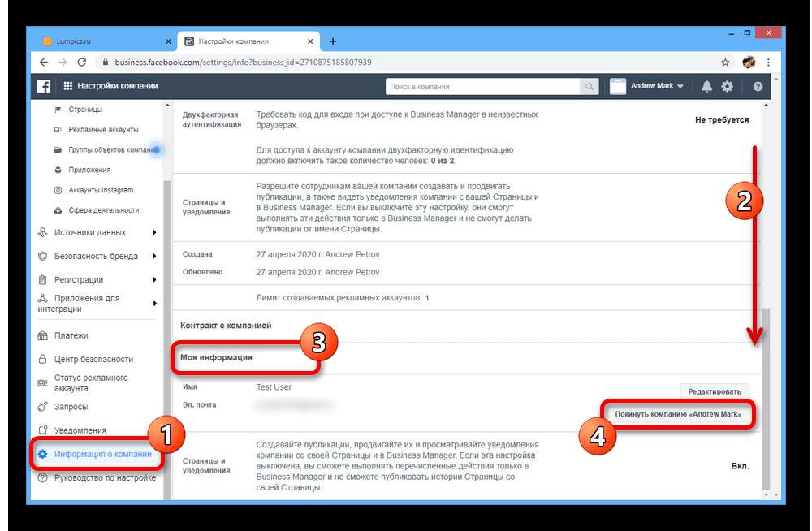Expand Источники данных section
This screenshot has width=812, height=531.
(x=97, y=232)
